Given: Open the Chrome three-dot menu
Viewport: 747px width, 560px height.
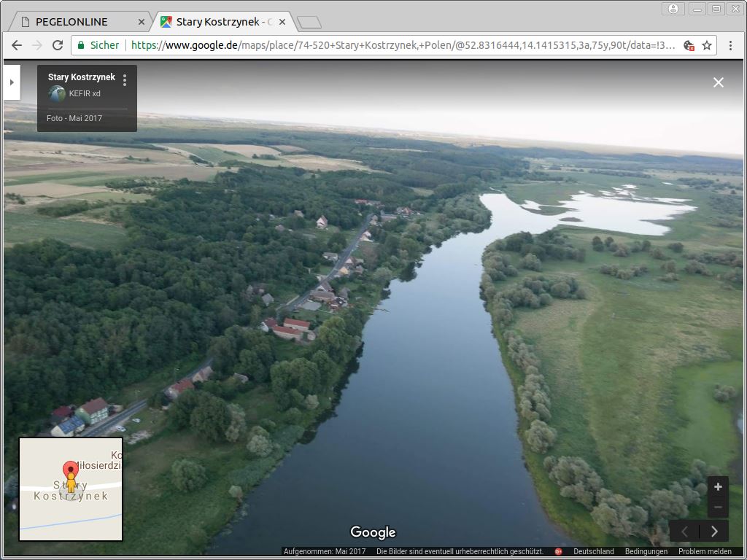Looking at the screenshot, I should (730, 45).
